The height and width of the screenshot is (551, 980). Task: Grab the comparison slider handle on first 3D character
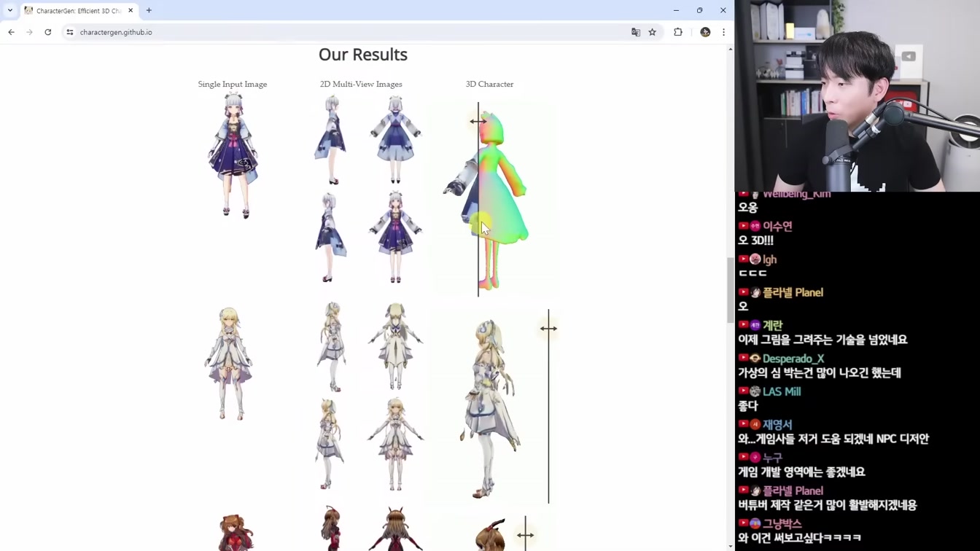tap(478, 122)
